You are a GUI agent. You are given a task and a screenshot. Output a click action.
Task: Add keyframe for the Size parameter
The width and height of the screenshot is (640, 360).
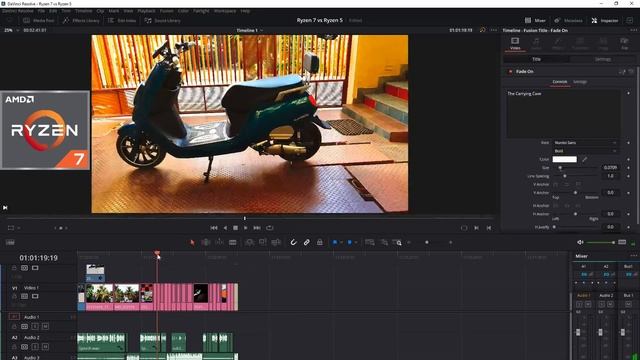(x=629, y=168)
